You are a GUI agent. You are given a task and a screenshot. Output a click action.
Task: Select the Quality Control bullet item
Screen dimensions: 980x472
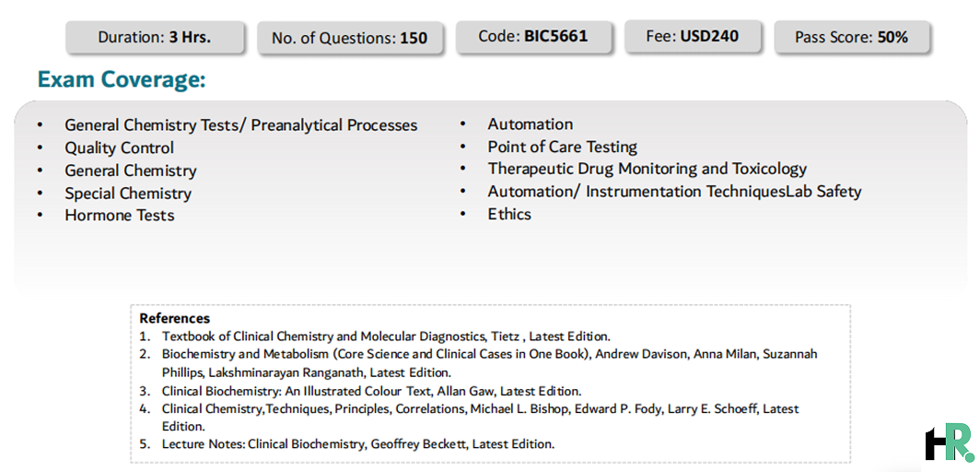point(120,148)
